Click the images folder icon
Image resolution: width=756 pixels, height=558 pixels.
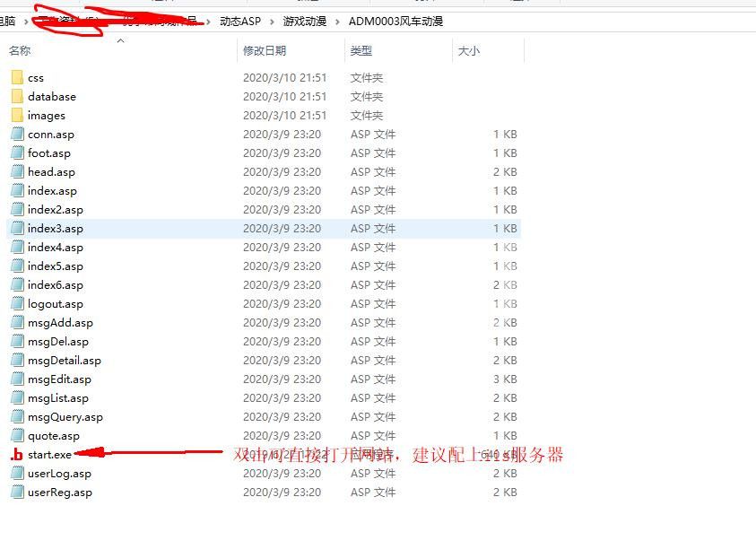point(17,116)
